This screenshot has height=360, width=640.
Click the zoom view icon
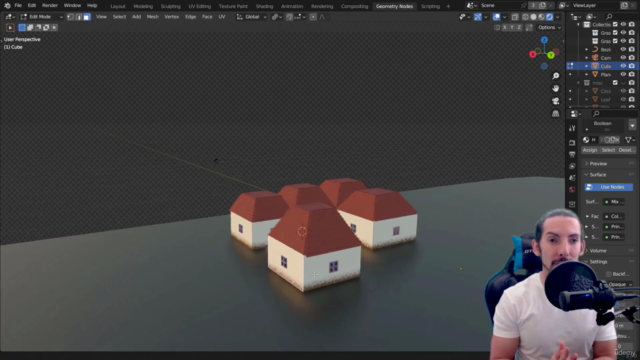pyautogui.click(x=556, y=76)
